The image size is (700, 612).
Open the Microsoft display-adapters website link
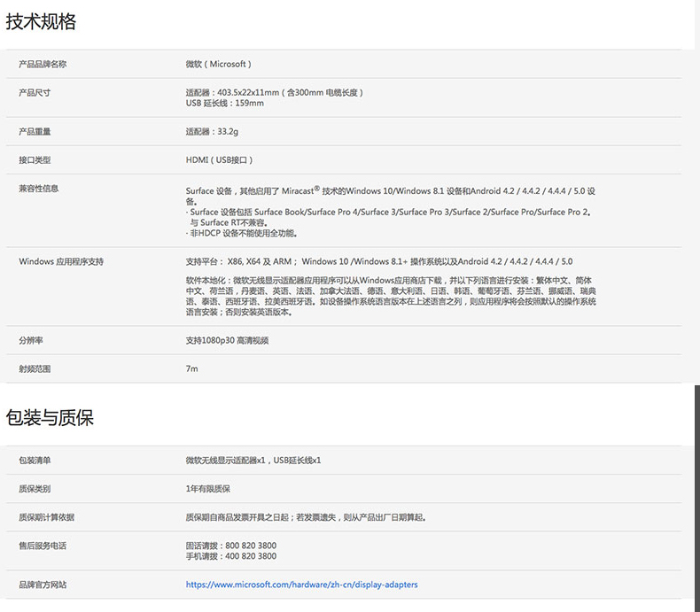tap(301, 585)
